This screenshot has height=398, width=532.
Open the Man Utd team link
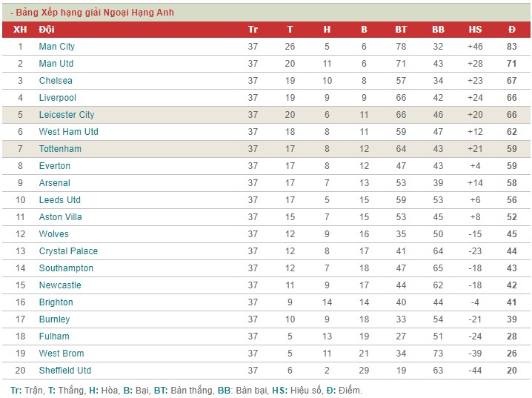pos(56,64)
